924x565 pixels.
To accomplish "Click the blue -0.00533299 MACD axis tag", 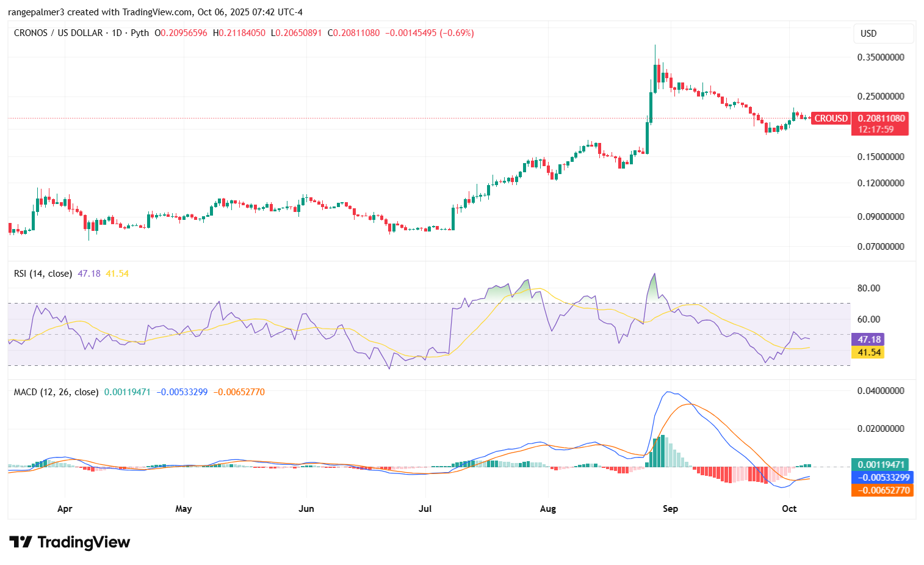I will (x=882, y=478).
